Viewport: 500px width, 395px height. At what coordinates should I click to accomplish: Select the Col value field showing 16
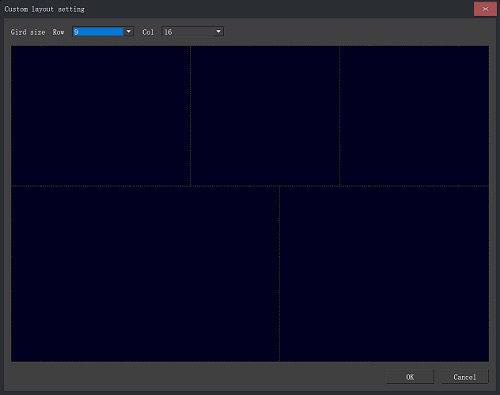[x=188, y=32]
